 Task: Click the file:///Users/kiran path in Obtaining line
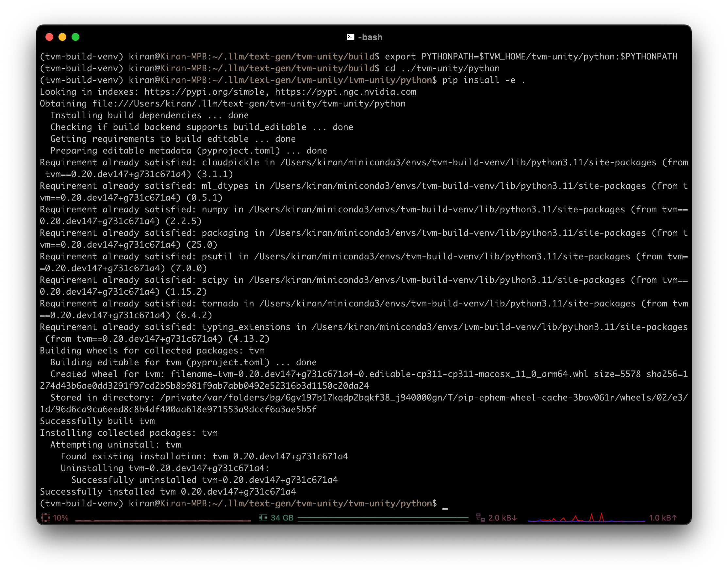(x=249, y=104)
